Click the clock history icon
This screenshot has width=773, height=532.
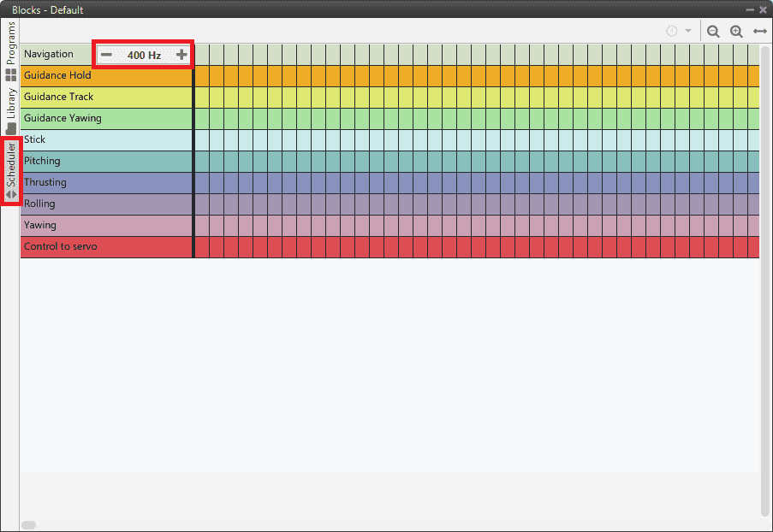pos(671,31)
